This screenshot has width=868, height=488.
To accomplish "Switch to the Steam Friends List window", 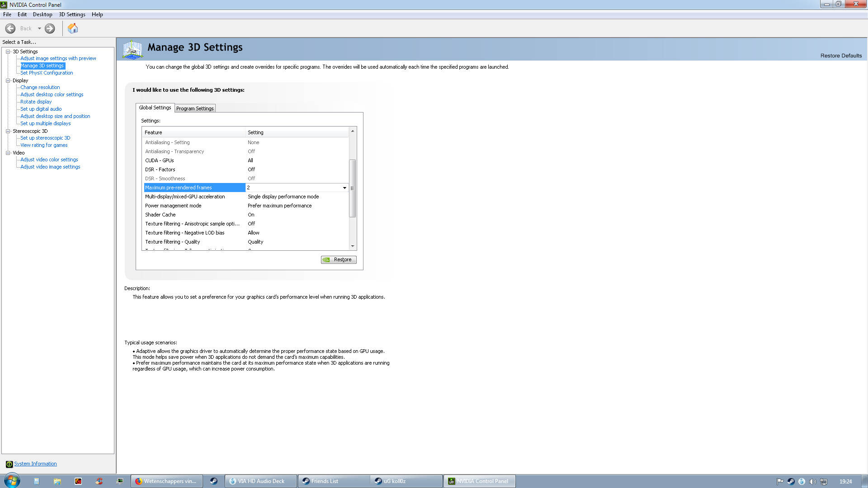I will pos(334,481).
